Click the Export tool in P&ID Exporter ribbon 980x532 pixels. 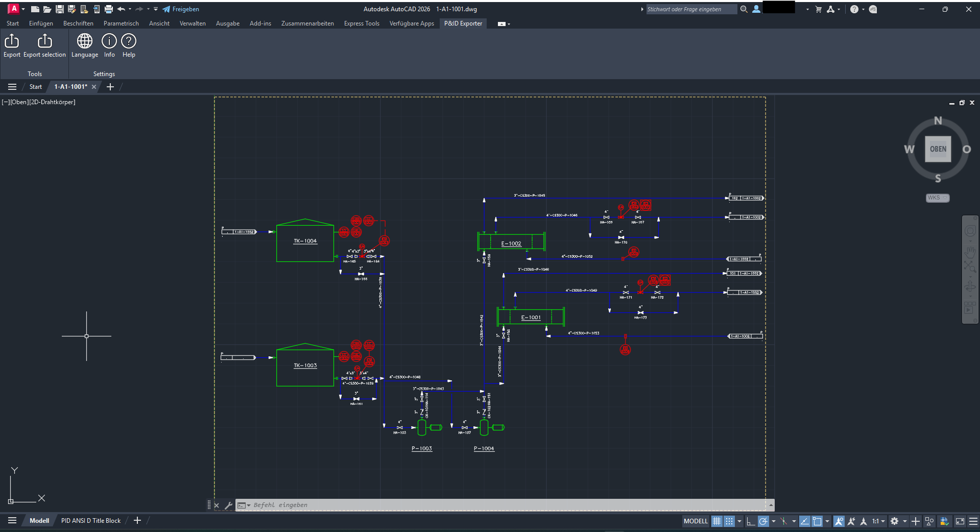pos(12,45)
